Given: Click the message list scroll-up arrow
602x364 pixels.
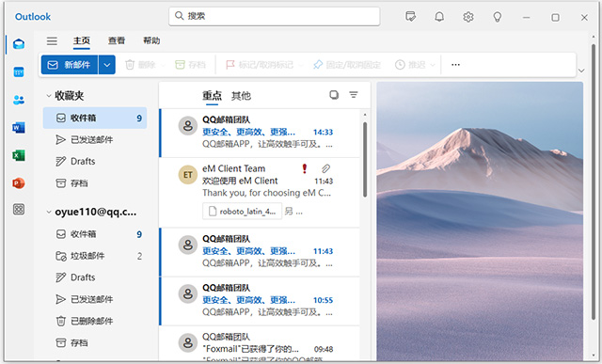Looking at the screenshot, I should coord(365,115).
